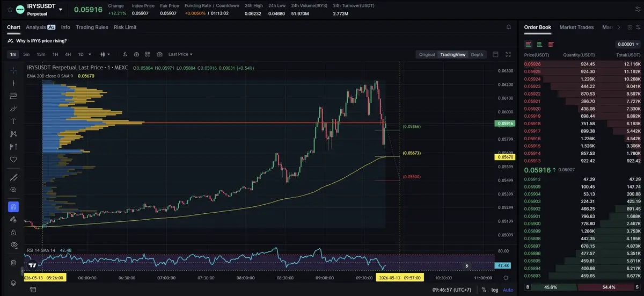Select the text annotation tool

13,121
